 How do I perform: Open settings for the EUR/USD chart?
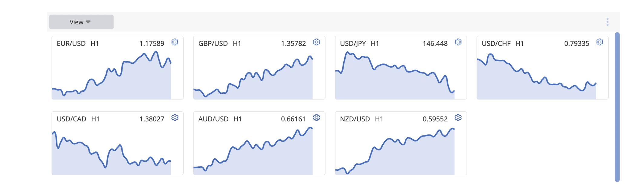[x=175, y=42]
